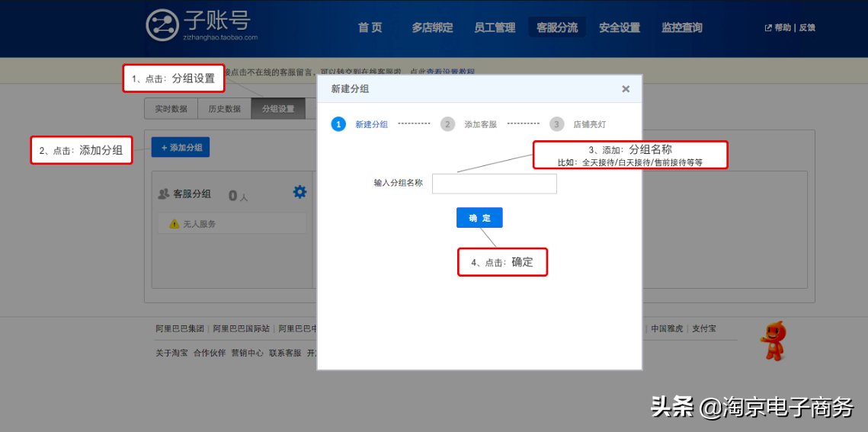Click the 确定 button in dialog

click(479, 217)
